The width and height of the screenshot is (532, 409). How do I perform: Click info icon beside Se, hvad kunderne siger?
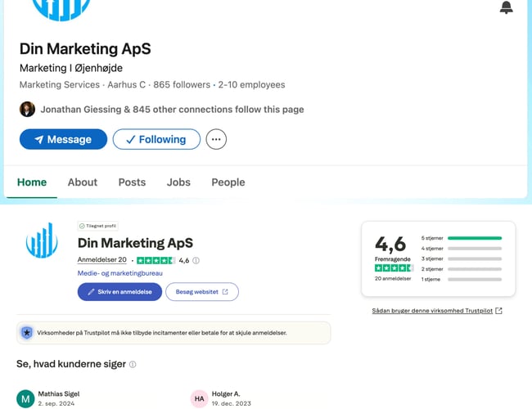(x=133, y=364)
